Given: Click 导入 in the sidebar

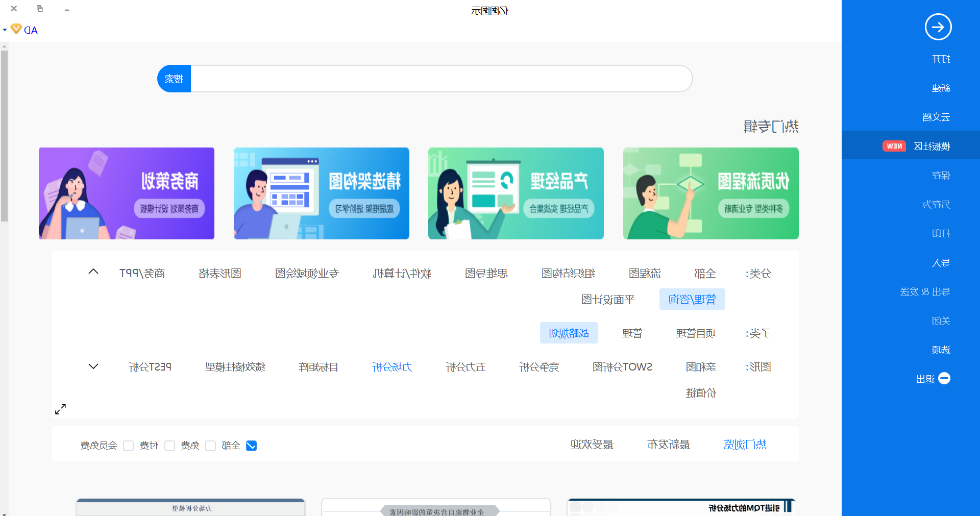Looking at the screenshot, I should pos(941,263).
